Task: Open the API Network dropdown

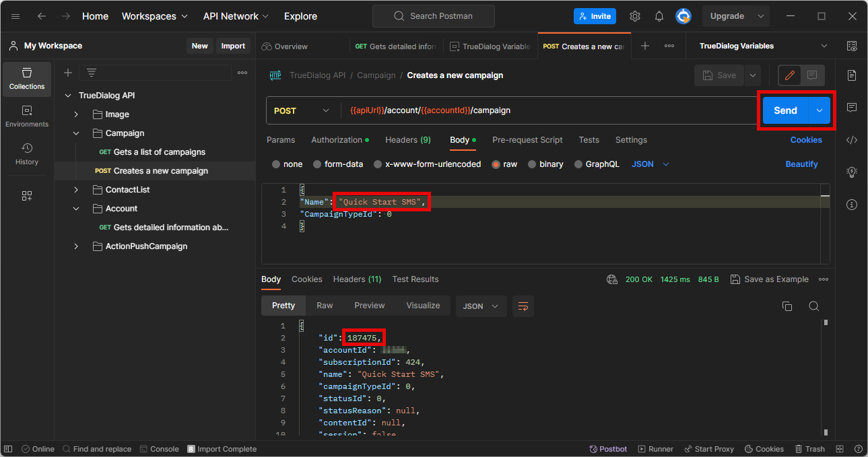Action: tap(236, 16)
